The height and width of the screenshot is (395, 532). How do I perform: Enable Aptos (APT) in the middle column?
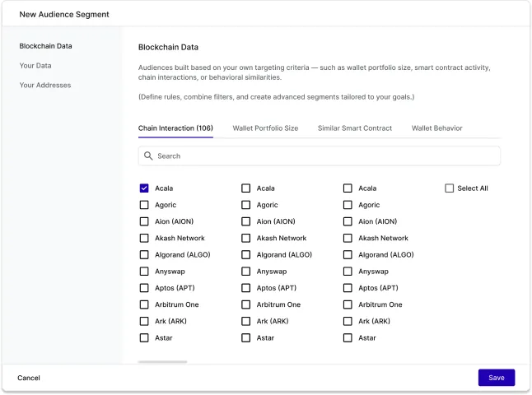[x=246, y=288]
